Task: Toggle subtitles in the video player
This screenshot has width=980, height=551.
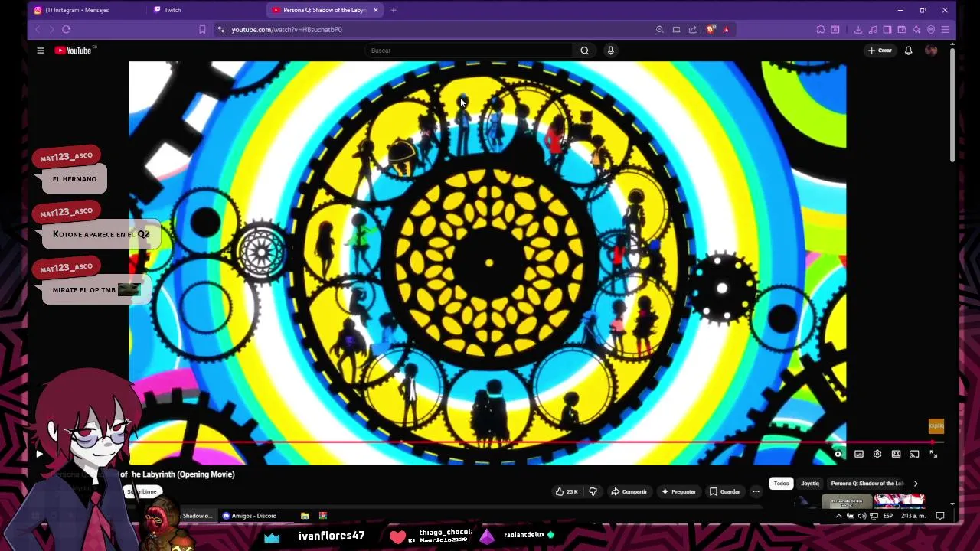Action: 859,455
